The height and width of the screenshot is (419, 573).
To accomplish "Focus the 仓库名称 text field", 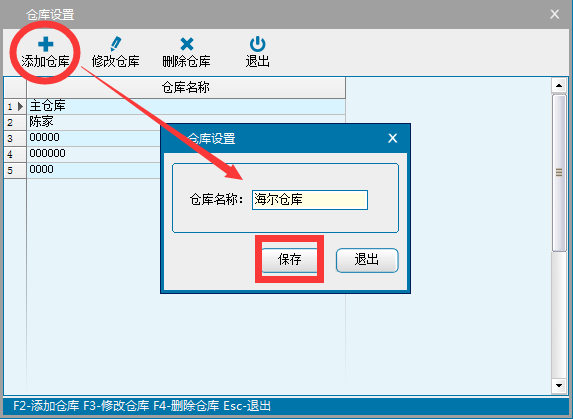I will [x=310, y=200].
